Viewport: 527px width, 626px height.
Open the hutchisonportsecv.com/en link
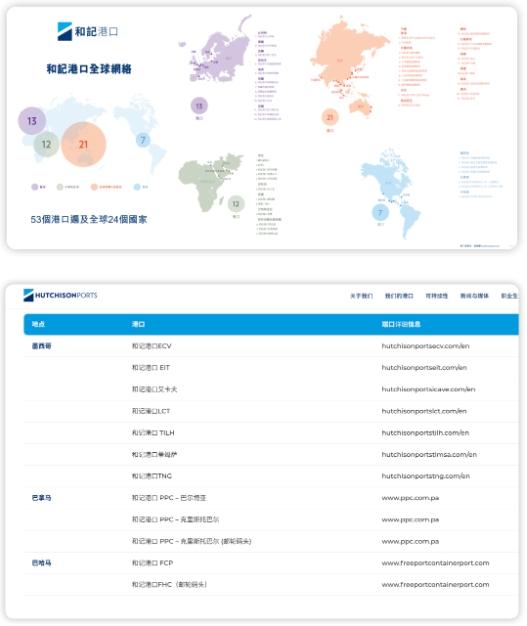pos(425,346)
